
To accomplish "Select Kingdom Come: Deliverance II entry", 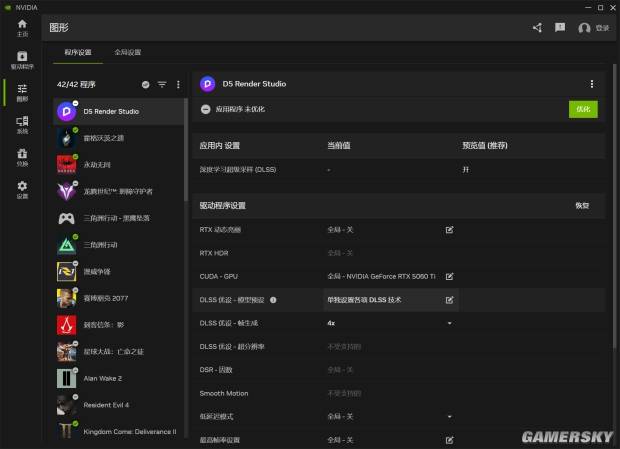I will coord(119,431).
